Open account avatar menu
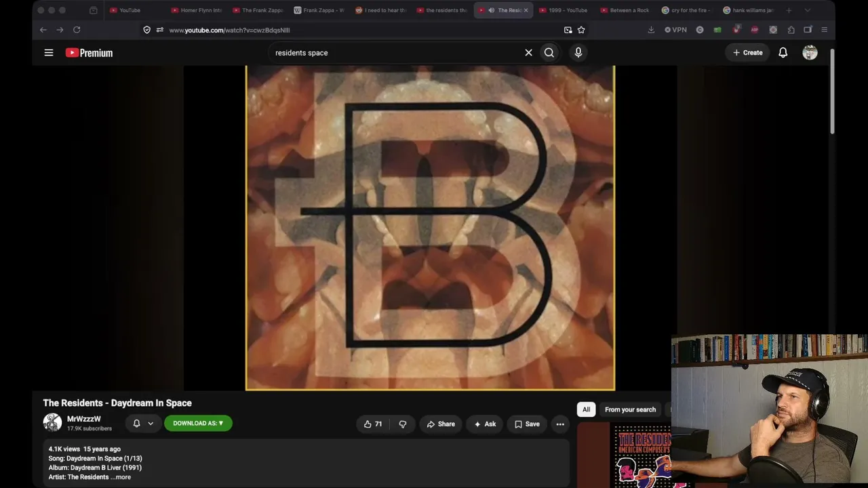The height and width of the screenshot is (488, 868). 810,52
